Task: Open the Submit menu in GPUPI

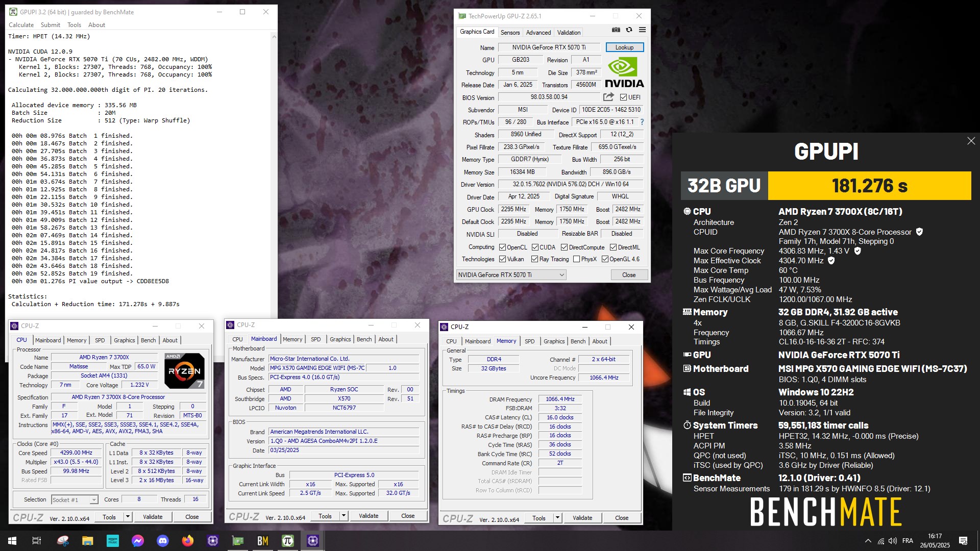Action: click(x=51, y=25)
